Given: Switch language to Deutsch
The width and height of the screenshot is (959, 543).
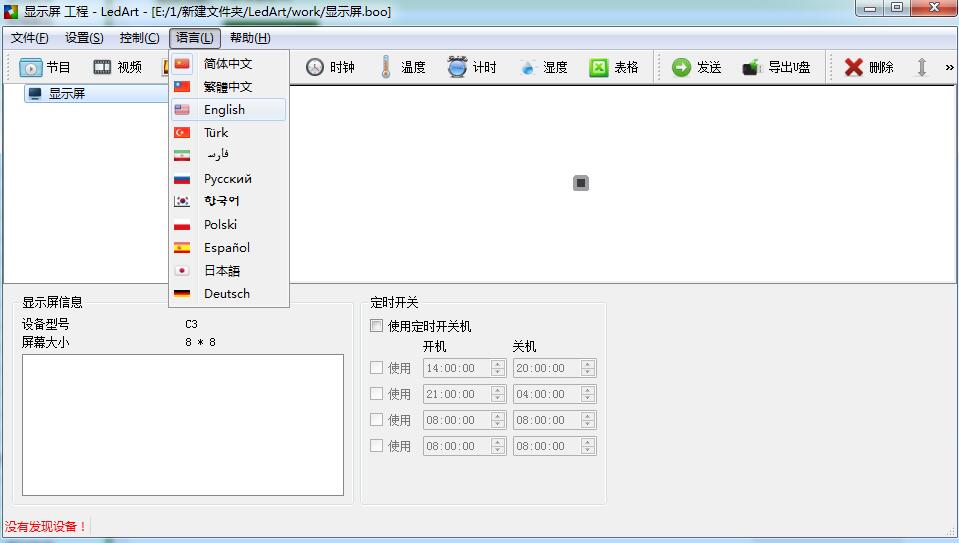Looking at the screenshot, I should click(228, 294).
